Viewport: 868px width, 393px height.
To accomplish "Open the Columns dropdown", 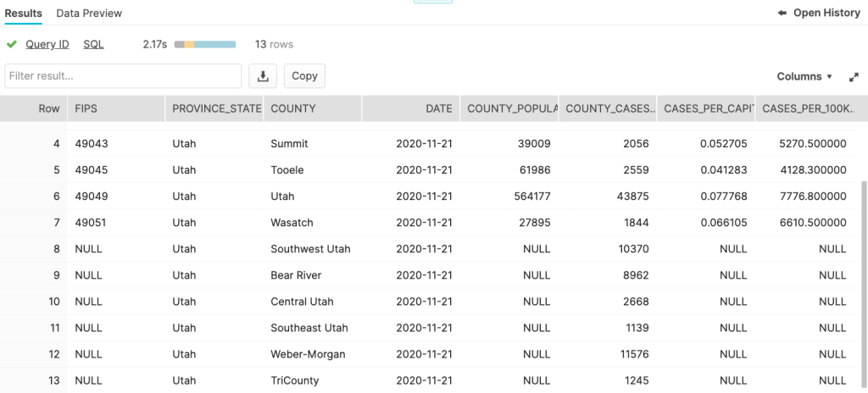I will pyautogui.click(x=804, y=76).
